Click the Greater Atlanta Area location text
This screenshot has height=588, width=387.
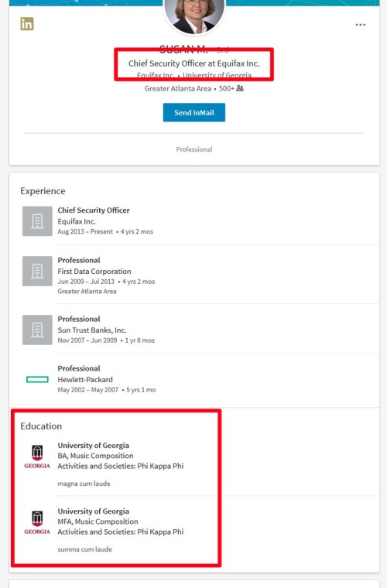coord(178,88)
